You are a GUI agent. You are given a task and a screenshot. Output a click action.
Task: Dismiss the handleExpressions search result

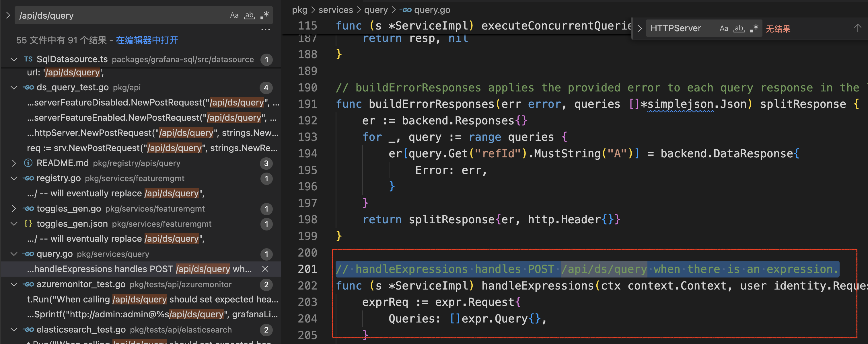265,269
